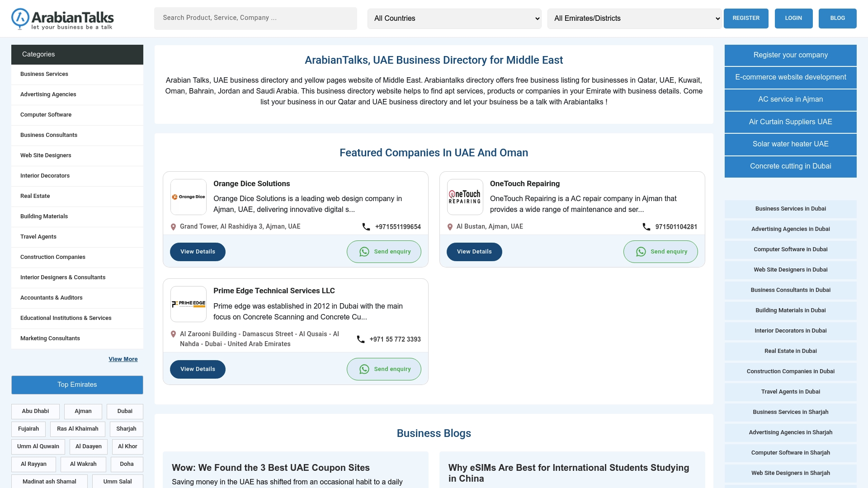This screenshot has height=488, width=868.
Task: Click the phone icon next to 971501104281
Action: (646, 227)
